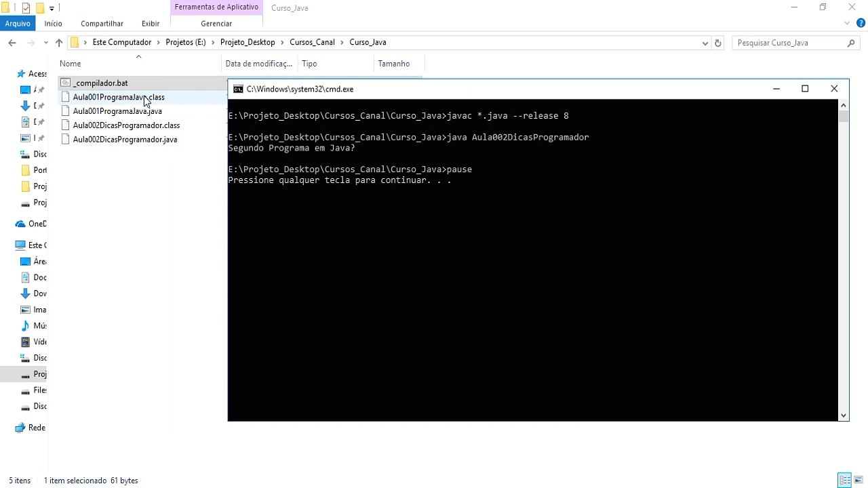Viewport: 868px width, 488px height.
Task: Click the back navigation arrow
Action: click(x=12, y=43)
